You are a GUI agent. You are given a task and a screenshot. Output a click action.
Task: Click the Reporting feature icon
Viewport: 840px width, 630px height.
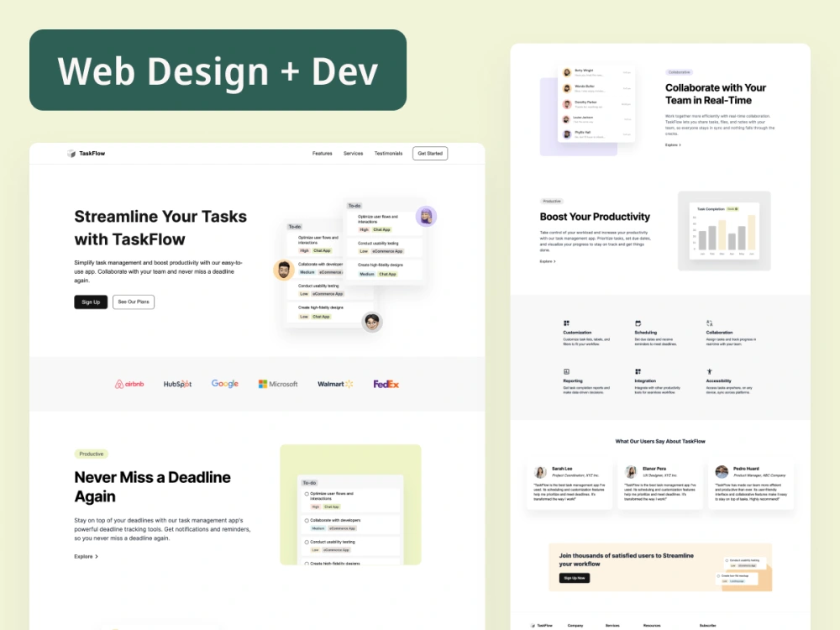tap(566, 371)
